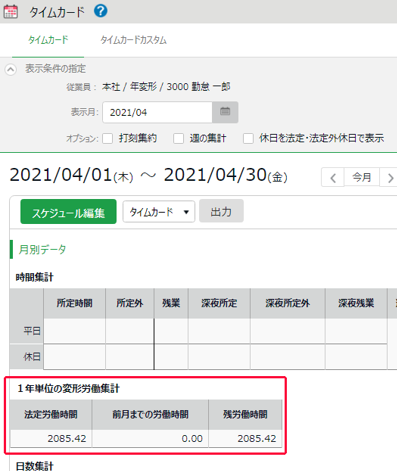The width and height of the screenshot is (397, 471).
Task: Click the 平日 所定時間 cell
Action: click(x=74, y=331)
